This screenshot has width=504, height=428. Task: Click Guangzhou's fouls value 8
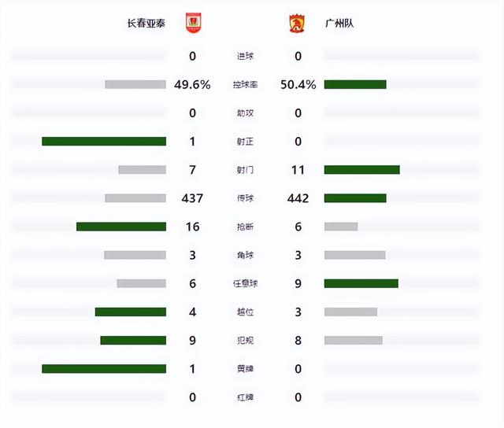(x=298, y=341)
